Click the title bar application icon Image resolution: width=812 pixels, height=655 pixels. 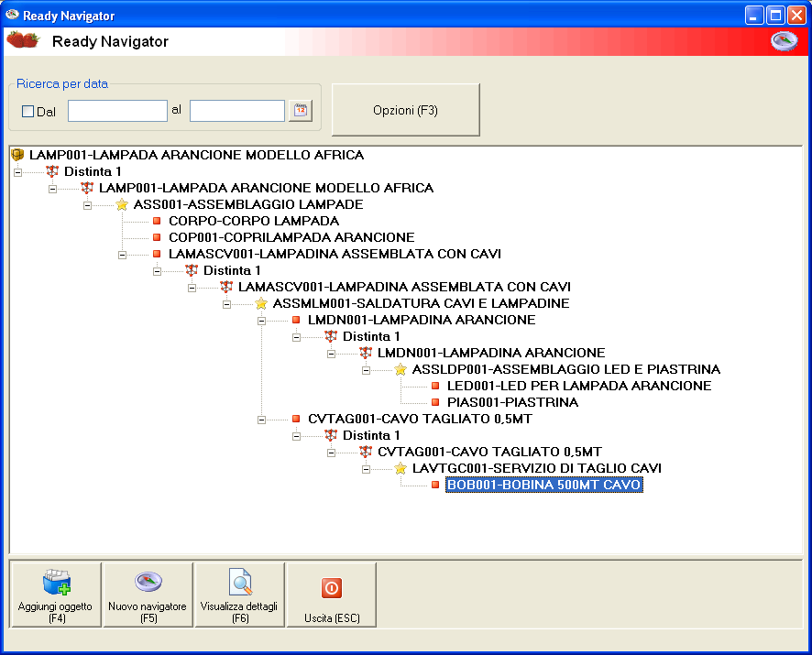(x=12, y=15)
